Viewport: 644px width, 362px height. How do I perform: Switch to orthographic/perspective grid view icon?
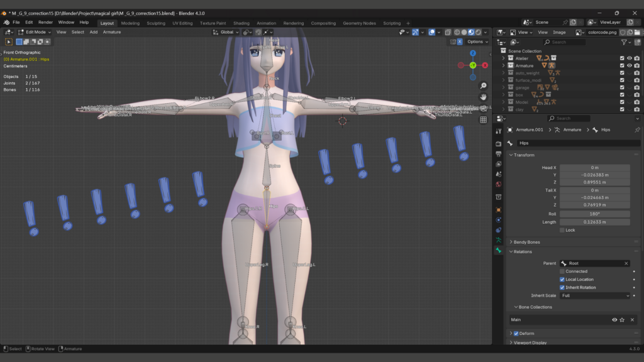(x=483, y=119)
